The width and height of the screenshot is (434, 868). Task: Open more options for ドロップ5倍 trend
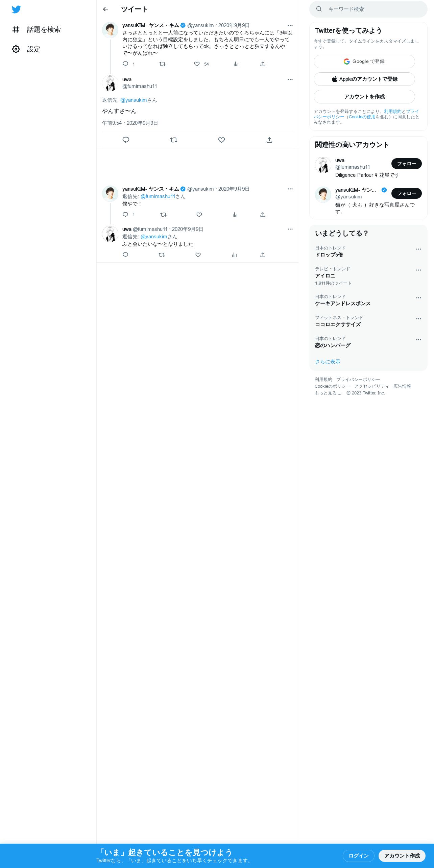[418, 249]
